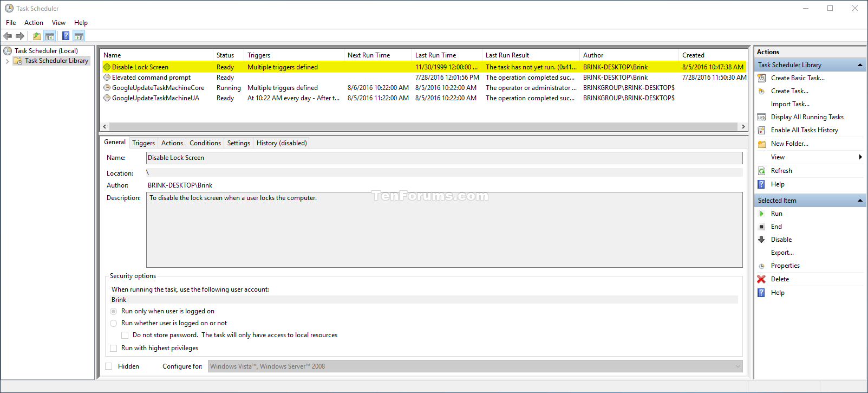Click the Help icon under Selected Item

tap(761, 293)
